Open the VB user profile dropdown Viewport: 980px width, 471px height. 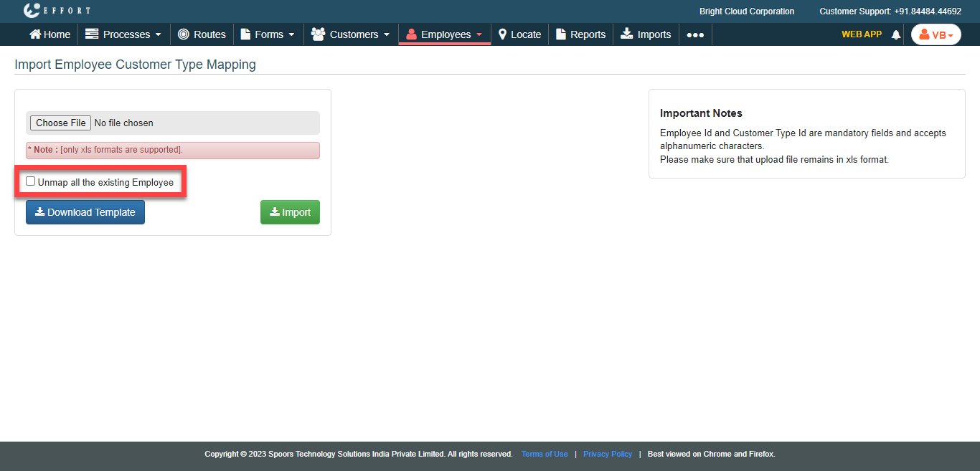point(936,34)
